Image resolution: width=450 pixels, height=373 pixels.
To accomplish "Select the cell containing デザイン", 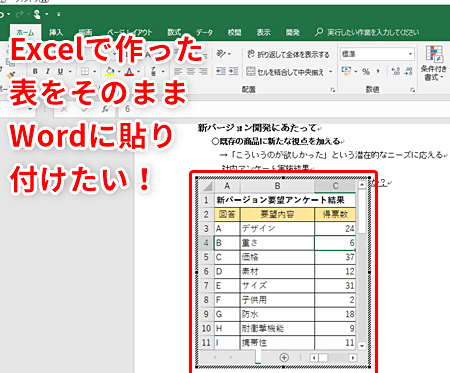I will click(277, 228).
